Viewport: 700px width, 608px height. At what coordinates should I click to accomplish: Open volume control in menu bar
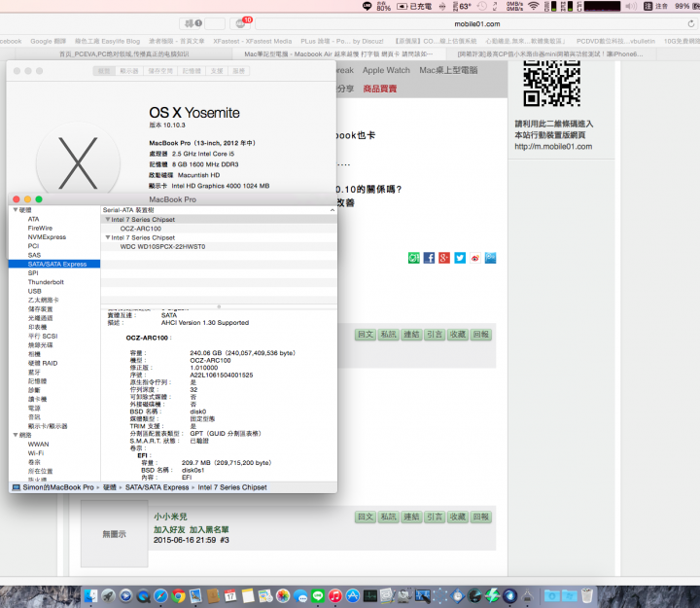click(x=631, y=6)
